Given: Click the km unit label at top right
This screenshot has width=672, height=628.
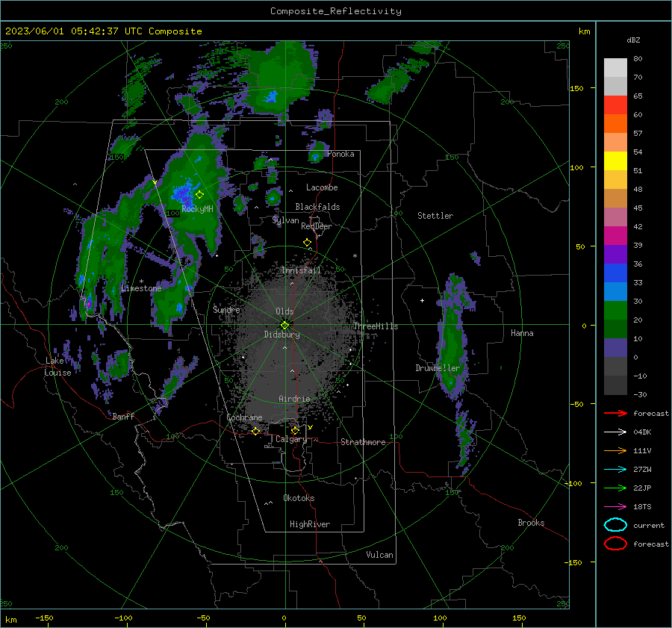Looking at the screenshot, I should point(584,31).
